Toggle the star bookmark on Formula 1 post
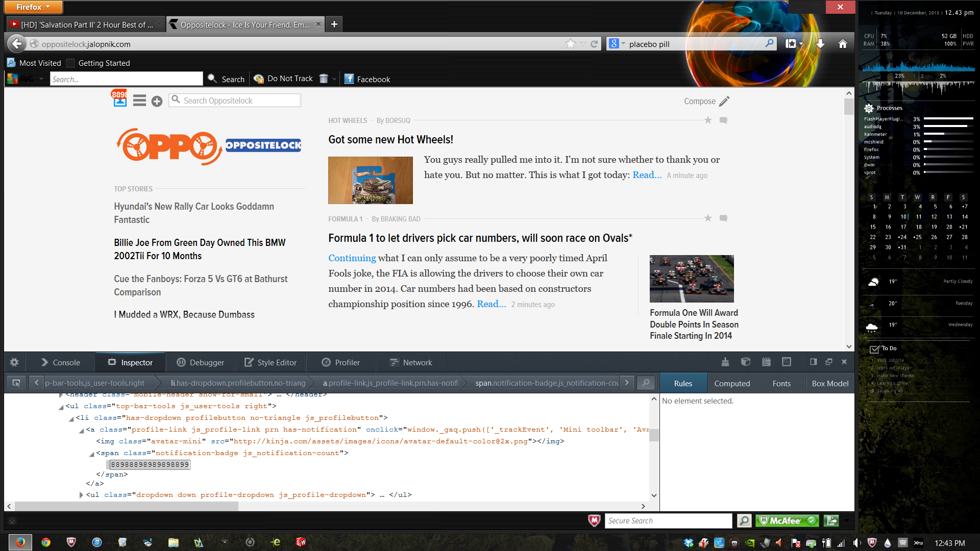This screenshot has width=980, height=551. coord(708,218)
